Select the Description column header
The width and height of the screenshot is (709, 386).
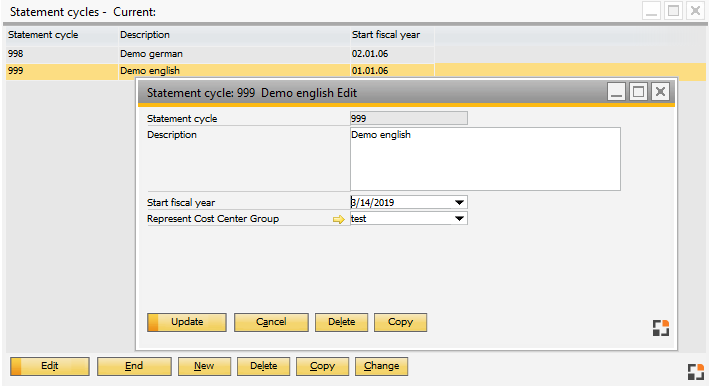click(x=234, y=35)
